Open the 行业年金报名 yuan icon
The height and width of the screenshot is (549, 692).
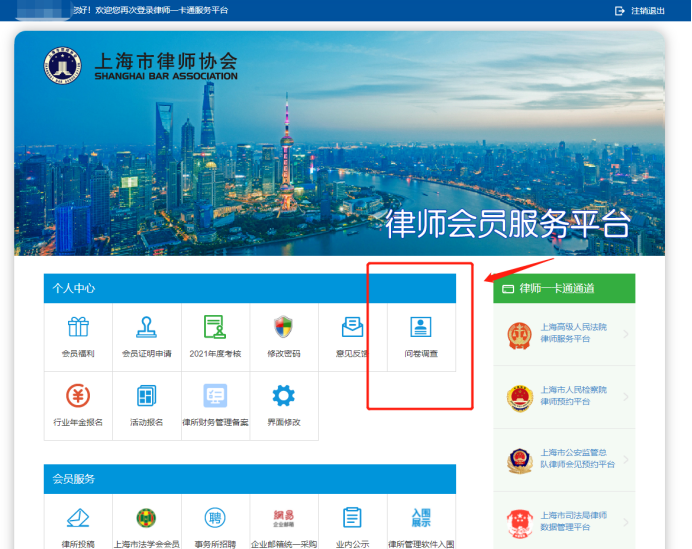point(78,397)
